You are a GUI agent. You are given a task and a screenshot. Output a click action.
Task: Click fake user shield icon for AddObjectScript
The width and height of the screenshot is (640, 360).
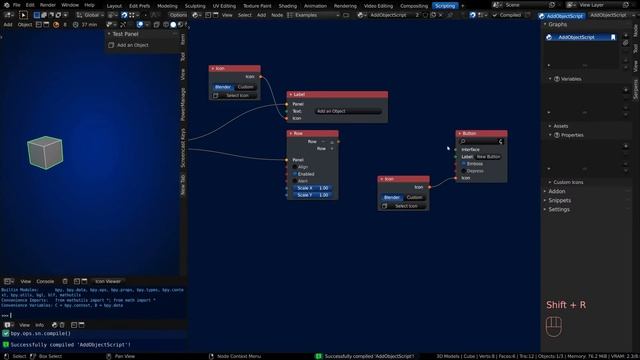[x=425, y=15]
